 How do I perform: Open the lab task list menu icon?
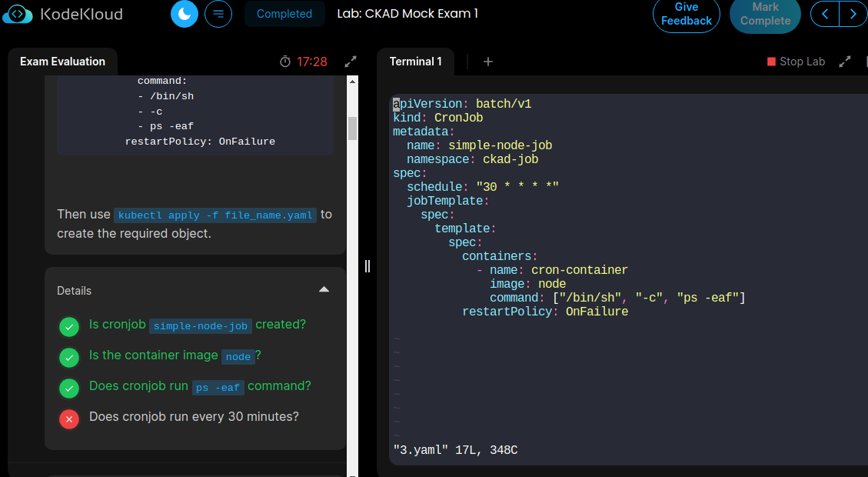point(218,14)
